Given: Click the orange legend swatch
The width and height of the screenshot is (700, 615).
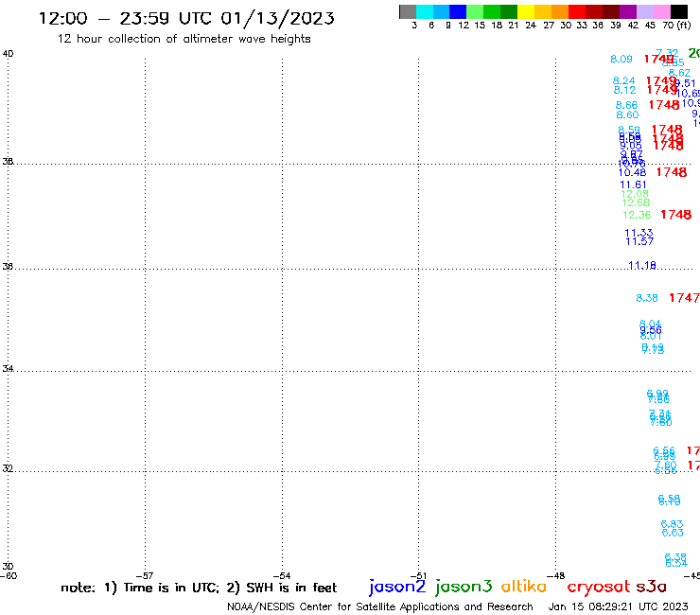Looking at the screenshot, I should 560,11.
